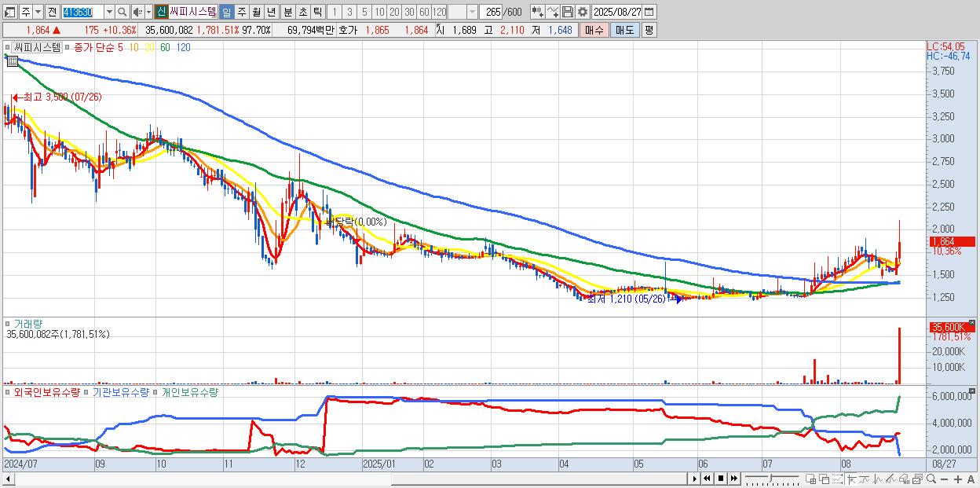Click the 전 button beside stock code
The image size is (980, 488).
coord(52,12)
